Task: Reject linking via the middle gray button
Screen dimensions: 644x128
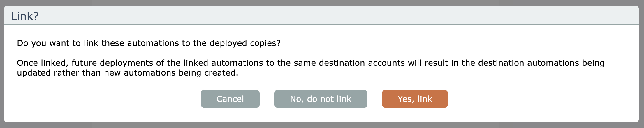Action: click(x=321, y=99)
